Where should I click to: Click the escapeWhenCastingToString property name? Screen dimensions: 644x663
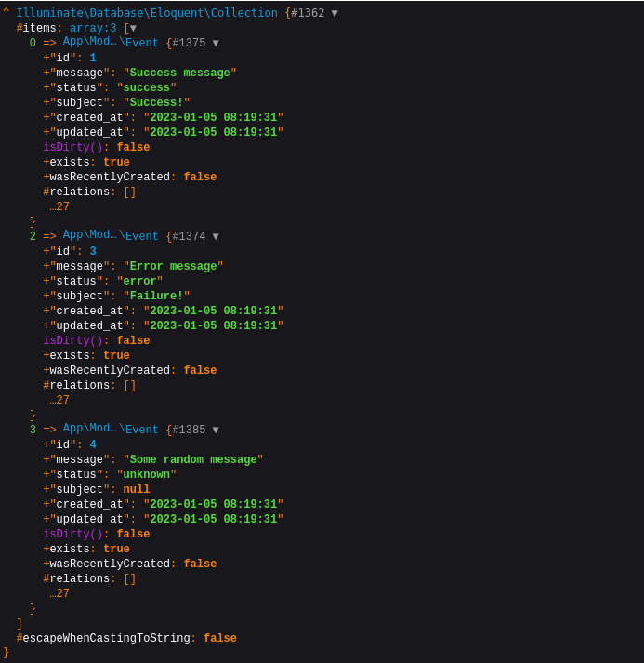coord(106,639)
